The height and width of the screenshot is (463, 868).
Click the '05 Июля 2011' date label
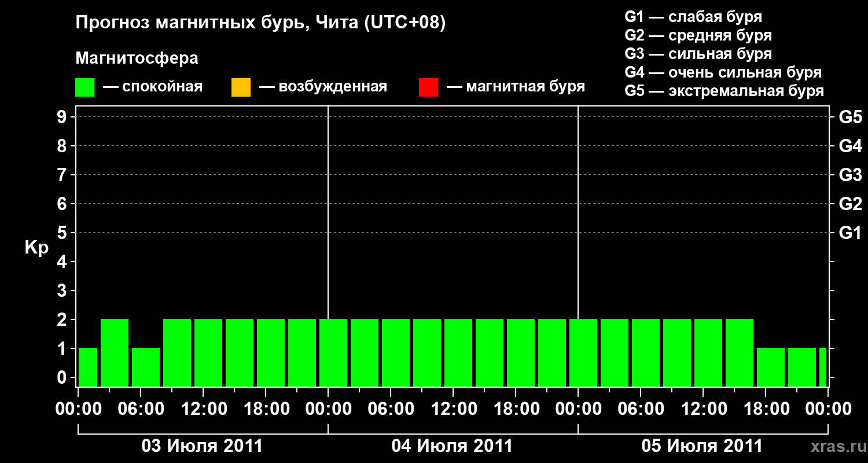[703, 446]
